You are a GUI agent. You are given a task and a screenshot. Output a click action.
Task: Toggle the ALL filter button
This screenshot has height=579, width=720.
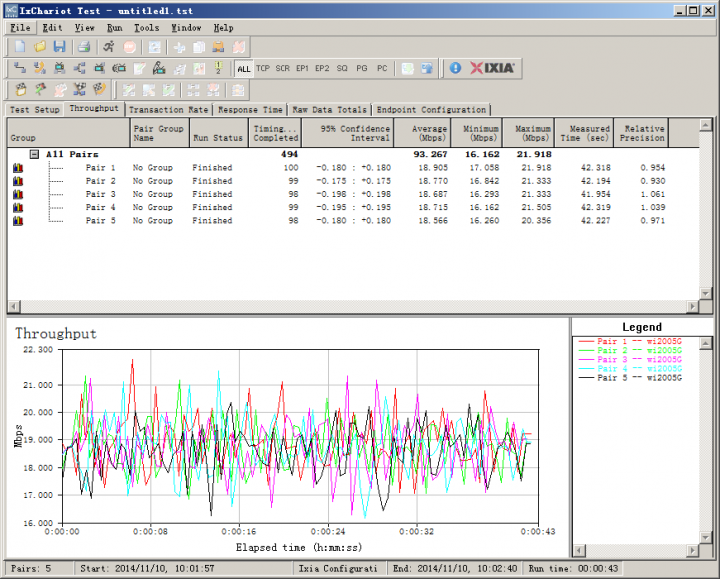click(x=243, y=68)
